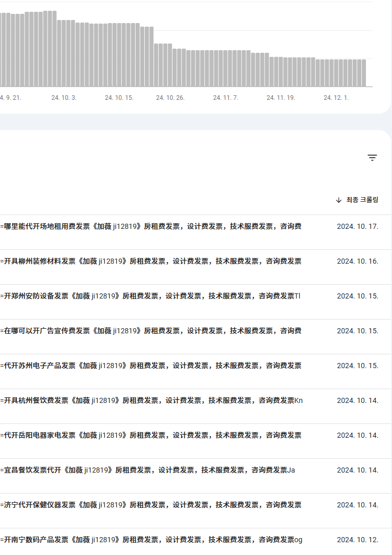Screen dimensions: 392x555
Task: Click 2024. 10. 14. in 岳阳电器家电 row
Action: coord(358,435)
